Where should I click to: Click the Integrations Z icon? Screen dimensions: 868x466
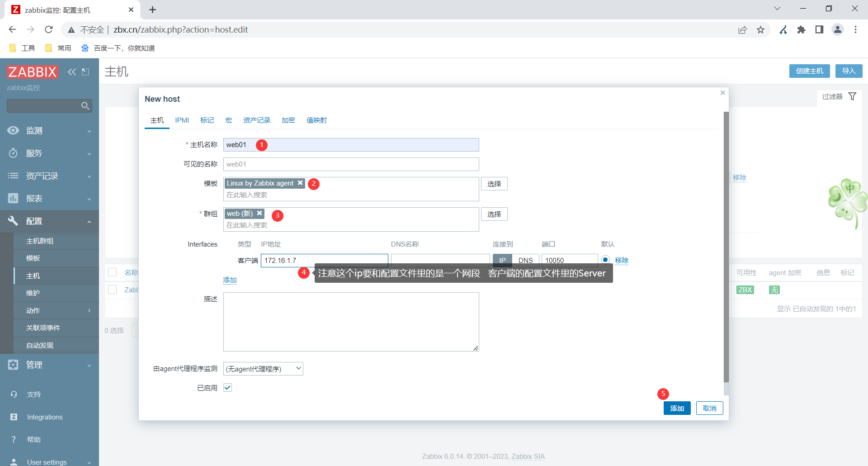14,417
